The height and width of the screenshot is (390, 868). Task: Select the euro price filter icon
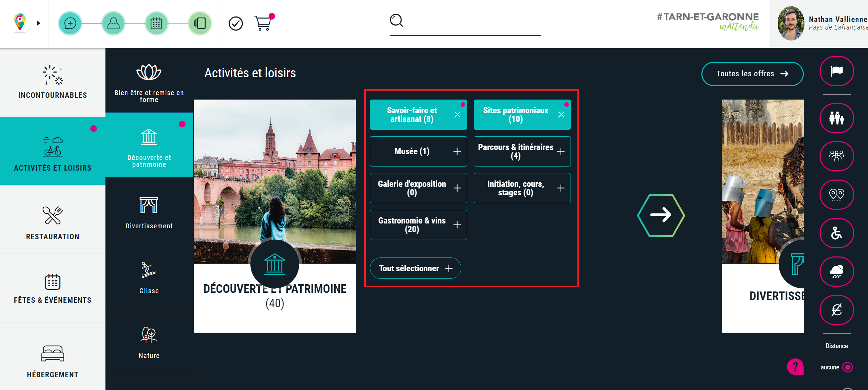836,310
